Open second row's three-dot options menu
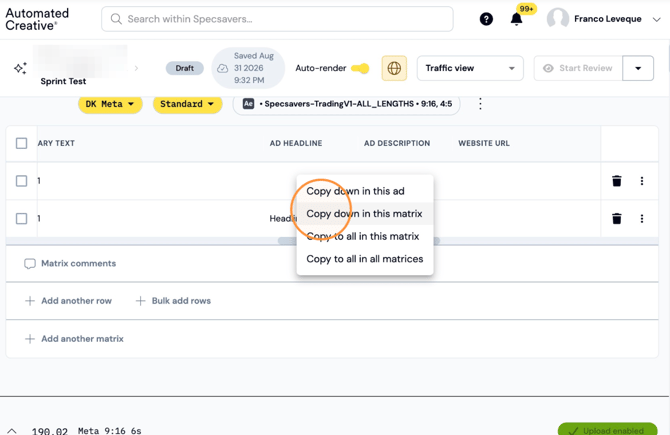Viewport: 670px width, 435px height. [642, 218]
